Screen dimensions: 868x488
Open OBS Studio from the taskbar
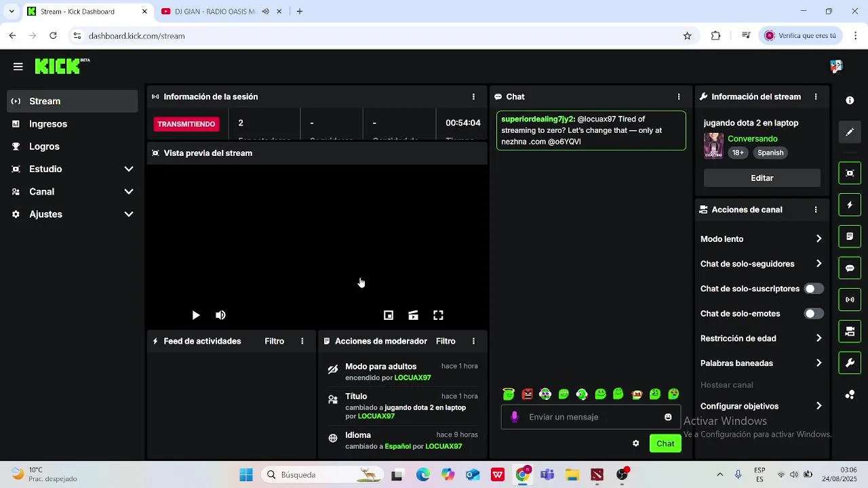click(x=622, y=475)
